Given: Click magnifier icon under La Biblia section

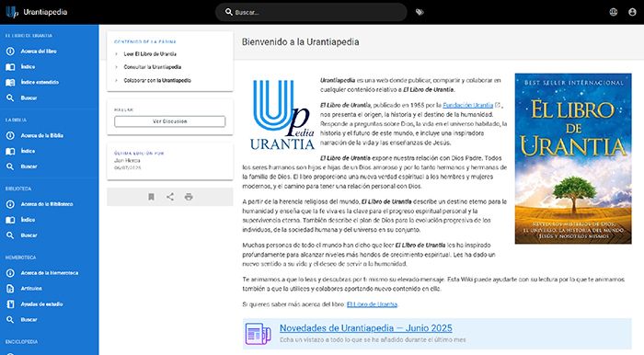Looking at the screenshot, I should tap(10, 166).
